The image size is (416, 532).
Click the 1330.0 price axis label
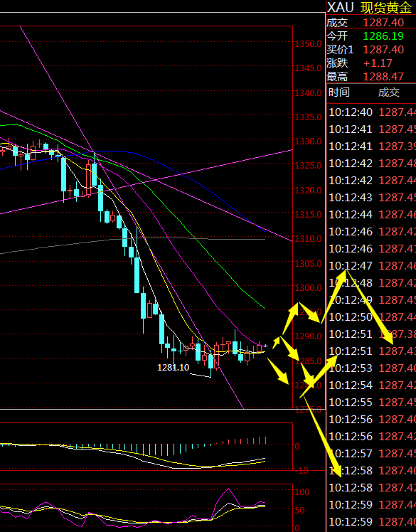(x=308, y=141)
